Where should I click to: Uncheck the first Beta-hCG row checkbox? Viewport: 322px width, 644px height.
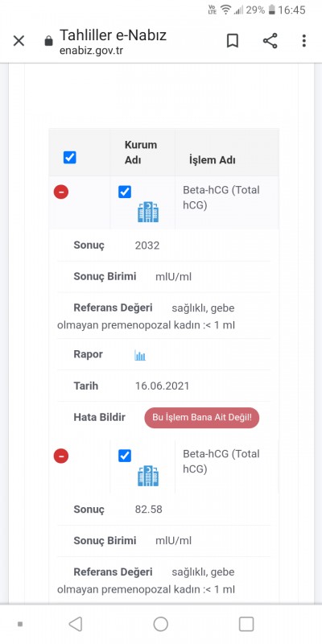point(125,192)
